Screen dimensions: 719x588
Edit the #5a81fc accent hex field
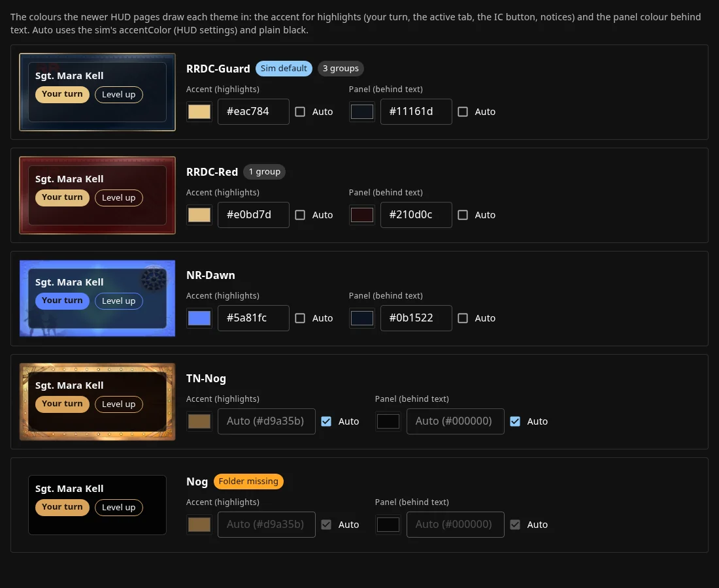(254, 318)
